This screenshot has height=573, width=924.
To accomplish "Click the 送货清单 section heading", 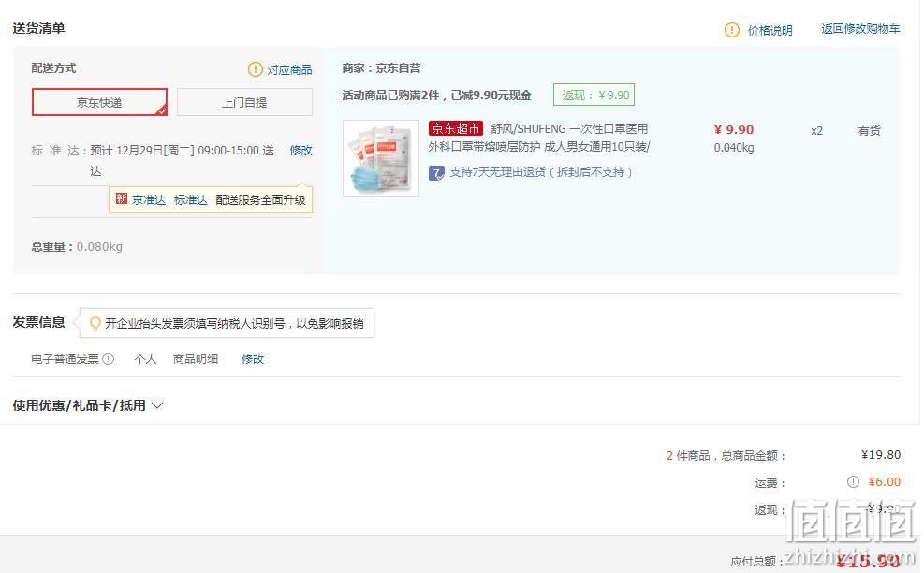I will pos(39,28).
